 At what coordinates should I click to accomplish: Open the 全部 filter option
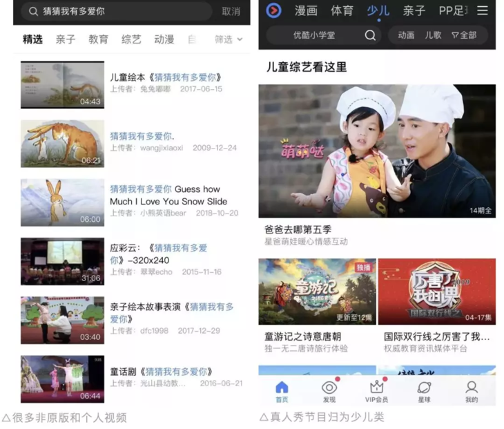[x=464, y=35]
